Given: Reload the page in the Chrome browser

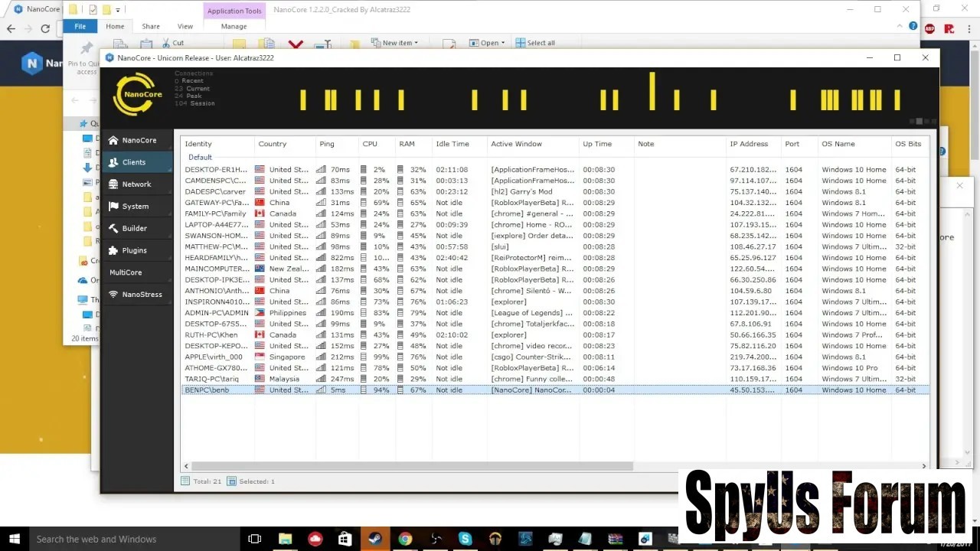Looking at the screenshot, I should [x=45, y=28].
